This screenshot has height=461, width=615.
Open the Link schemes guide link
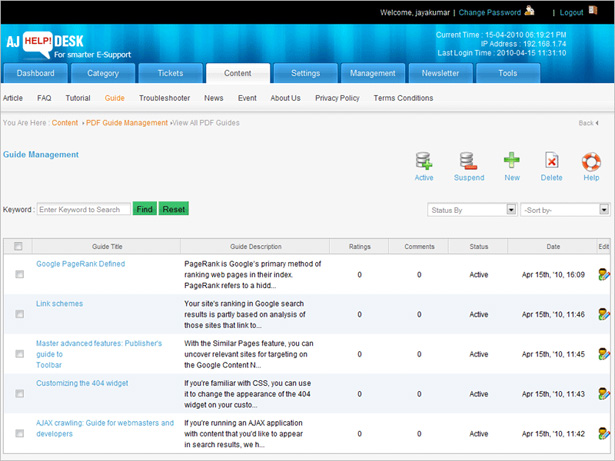tap(59, 304)
